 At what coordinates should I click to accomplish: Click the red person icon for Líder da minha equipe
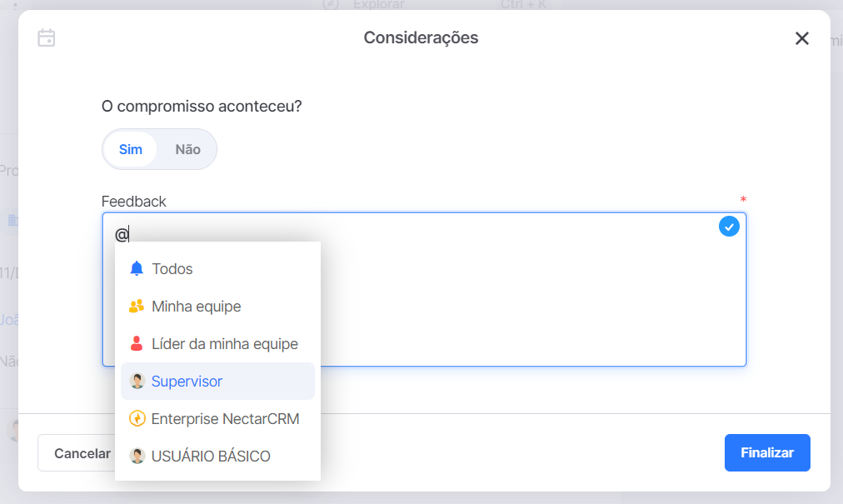click(x=137, y=344)
